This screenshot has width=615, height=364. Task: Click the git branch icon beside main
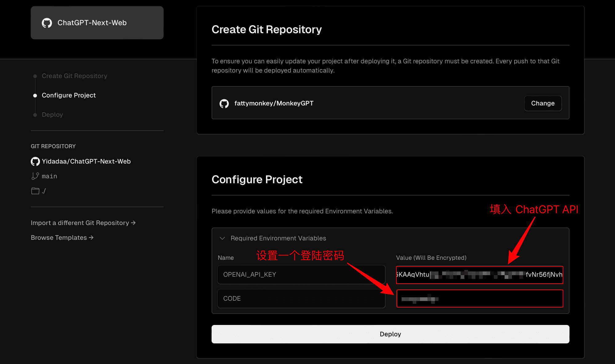tap(35, 176)
